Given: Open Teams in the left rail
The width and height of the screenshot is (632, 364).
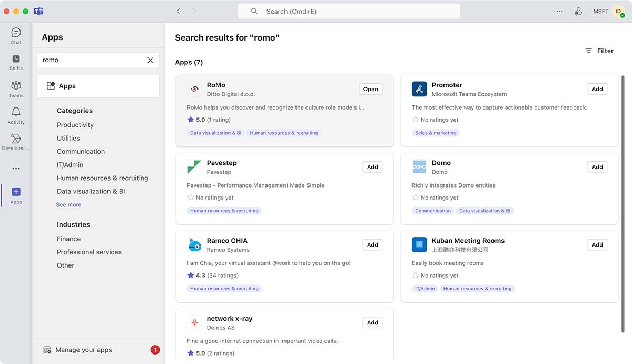Looking at the screenshot, I should point(16,89).
